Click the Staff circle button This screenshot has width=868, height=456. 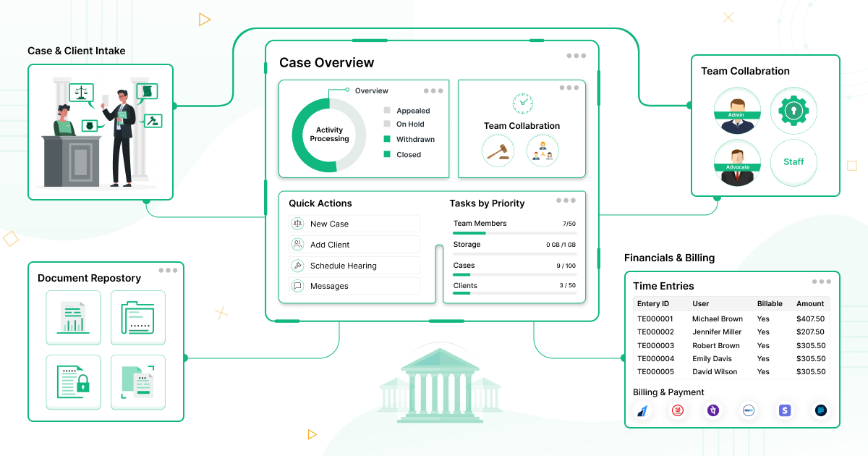tap(793, 163)
